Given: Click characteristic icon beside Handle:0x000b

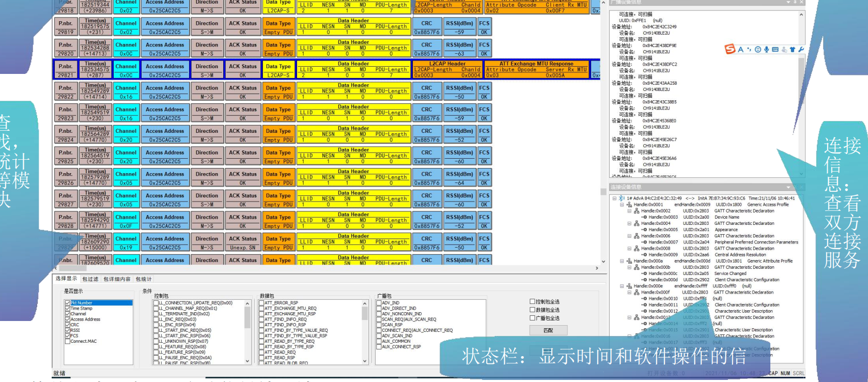Looking at the screenshot, I should (637, 267).
